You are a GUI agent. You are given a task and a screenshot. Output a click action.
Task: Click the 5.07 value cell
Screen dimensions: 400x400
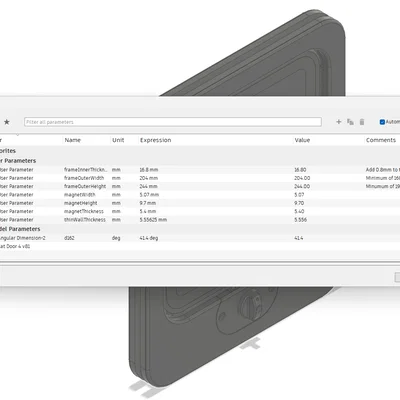pyautogui.click(x=299, y=195)
